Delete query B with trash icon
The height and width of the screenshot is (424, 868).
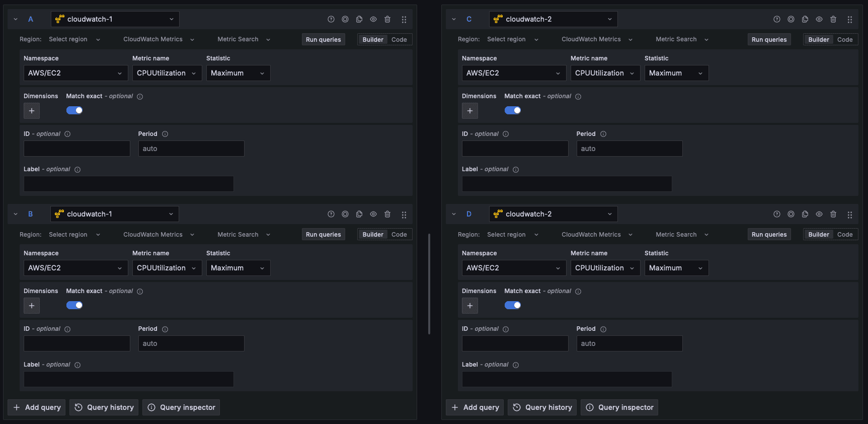tap(387, 214)
